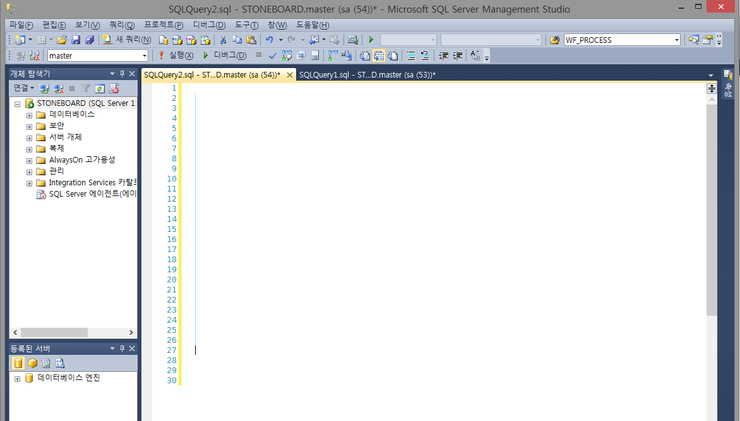Toggle Include Client Statistics icon
The width and height of the screenshot is (740, 421).
point(346,56)
